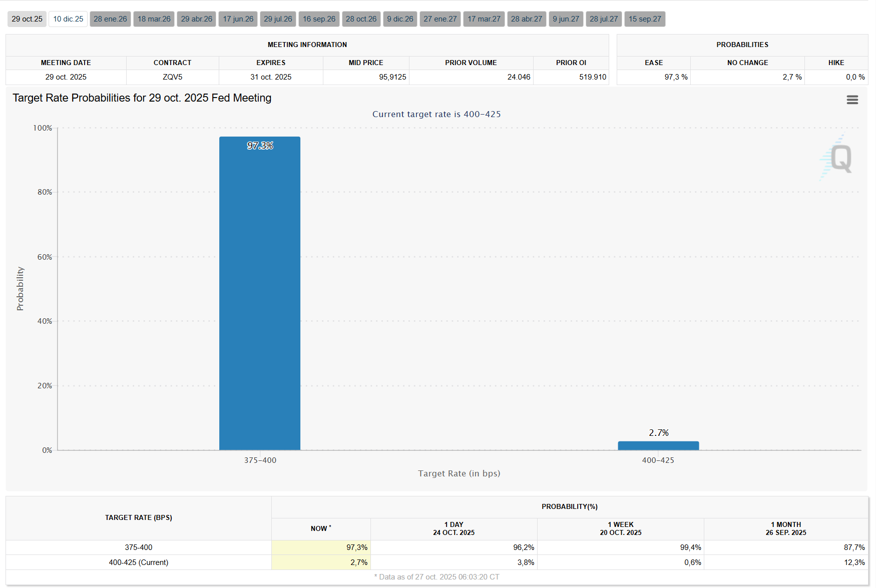Open the 9 jun.27 meeting tab

(566, 19)
